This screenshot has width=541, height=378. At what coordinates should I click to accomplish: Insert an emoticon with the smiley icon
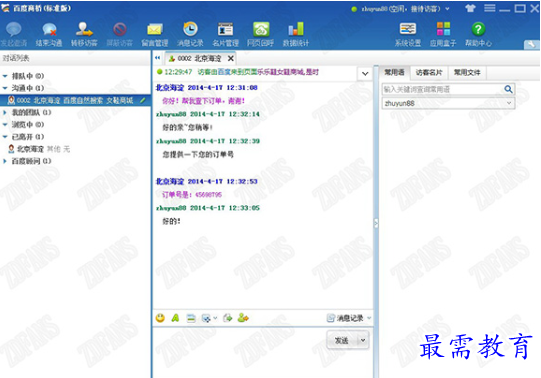click(x=160, y=318)
